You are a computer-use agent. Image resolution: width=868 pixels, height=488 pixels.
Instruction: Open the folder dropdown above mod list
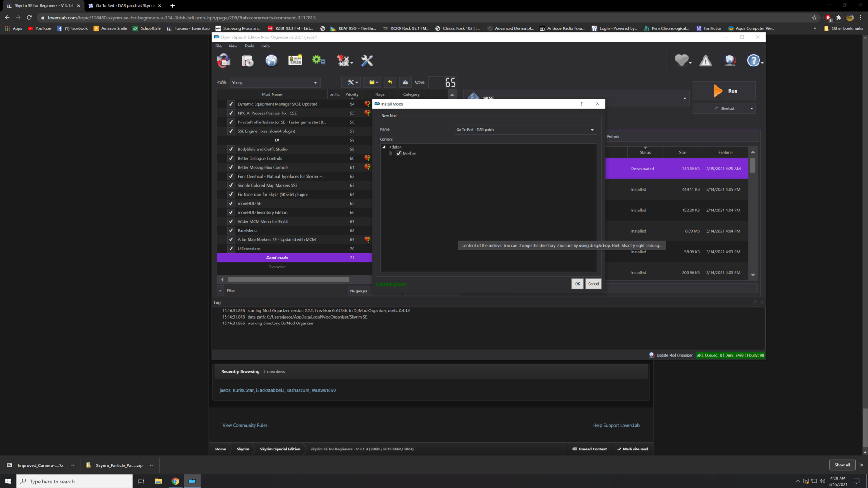373,82
